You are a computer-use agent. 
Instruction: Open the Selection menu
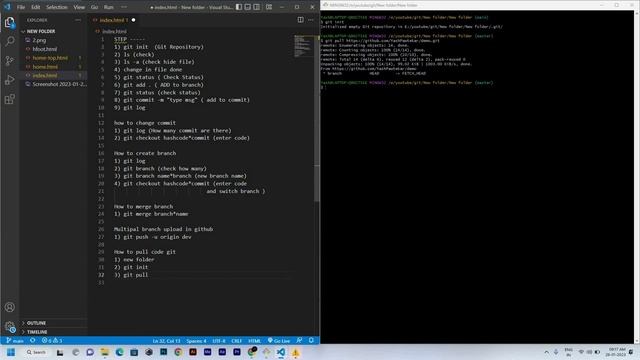coord(56,7)
